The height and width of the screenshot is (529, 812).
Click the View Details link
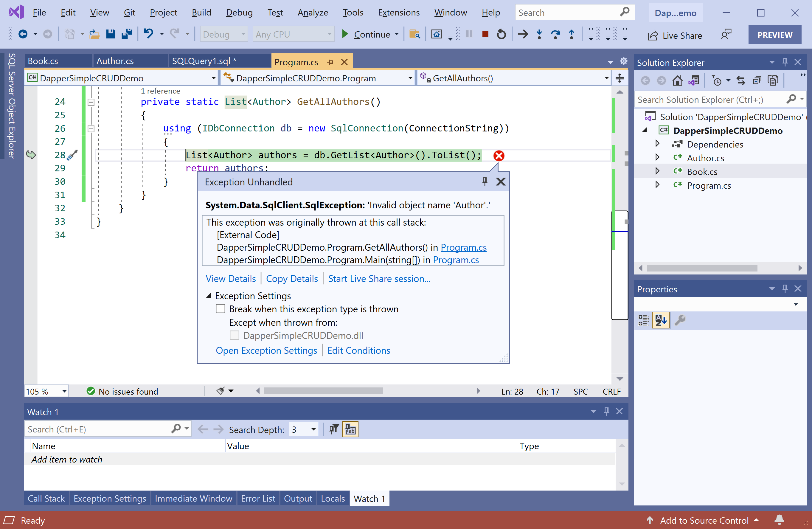point(231,278)
